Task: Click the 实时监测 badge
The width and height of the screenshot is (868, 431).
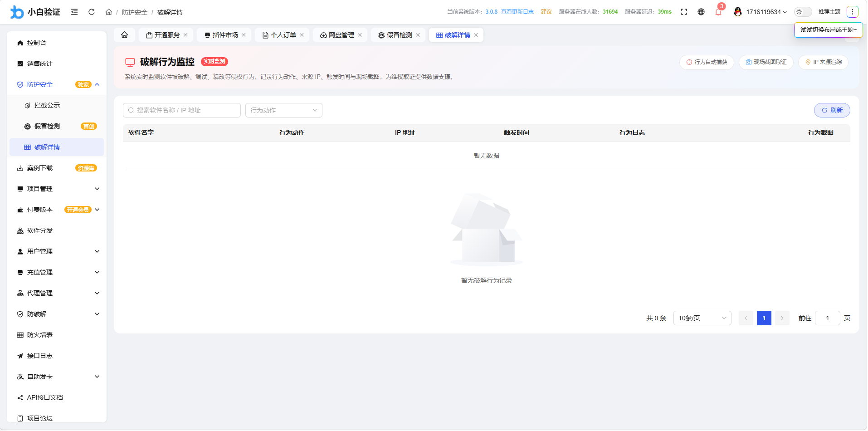Action: coord(215,61)
